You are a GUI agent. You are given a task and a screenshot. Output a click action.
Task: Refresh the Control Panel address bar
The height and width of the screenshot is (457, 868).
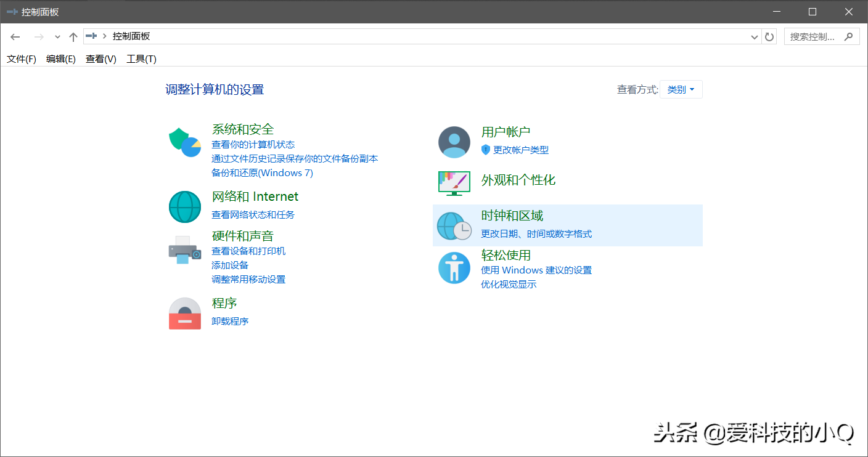769,37
